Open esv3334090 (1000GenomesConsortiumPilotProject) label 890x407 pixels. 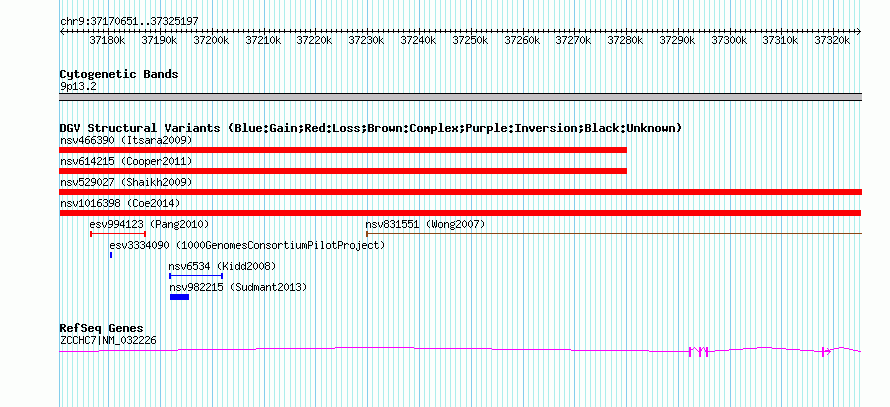[247, 246]
